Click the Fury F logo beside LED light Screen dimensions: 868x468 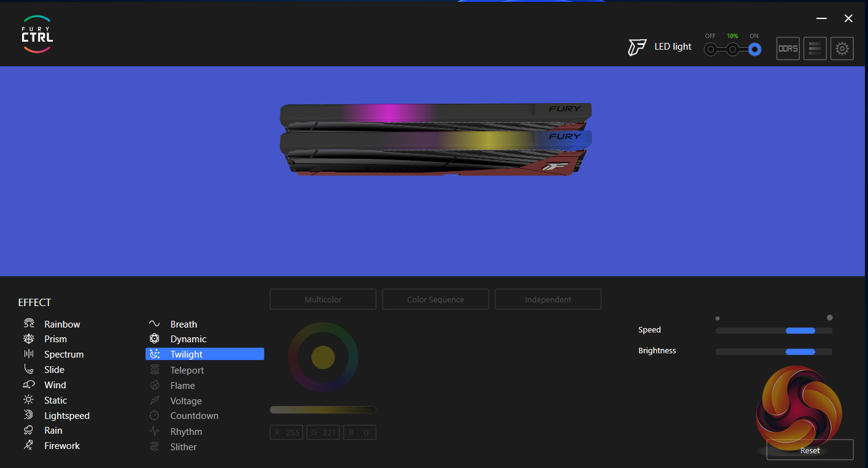coord(637,47)
